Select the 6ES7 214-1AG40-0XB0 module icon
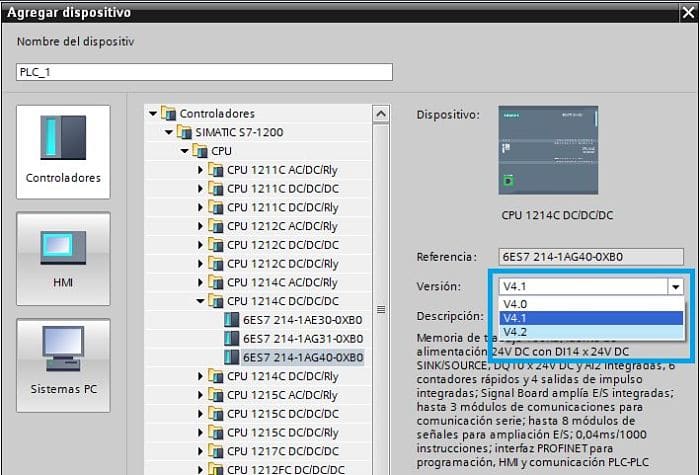This screenshot has height=475, width=700. 231,357
